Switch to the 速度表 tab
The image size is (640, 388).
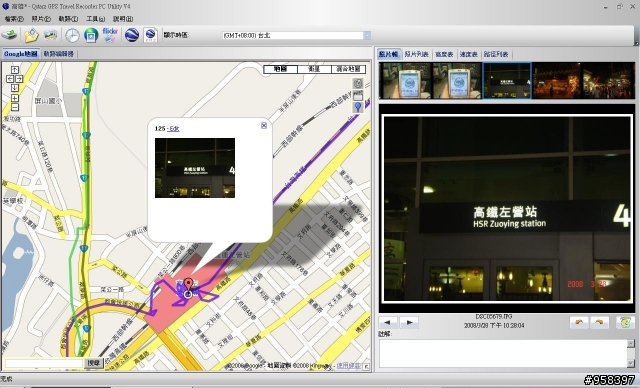click(x=468, y=54)
